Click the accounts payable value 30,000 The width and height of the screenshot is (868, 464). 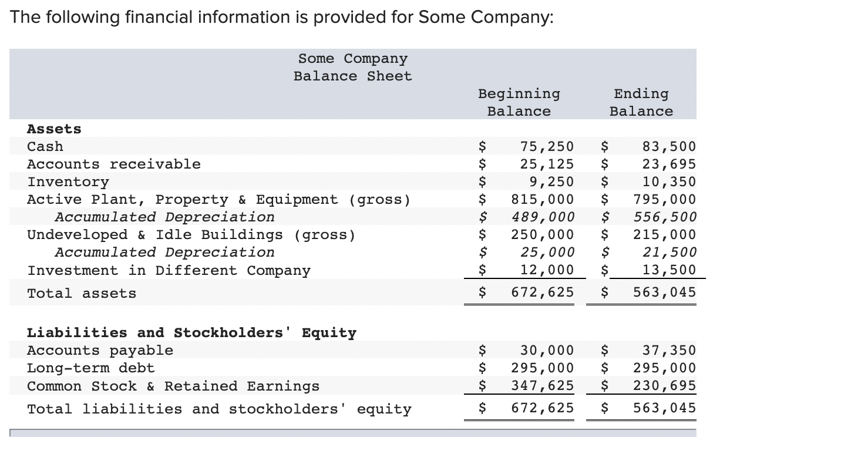point(547,350)
